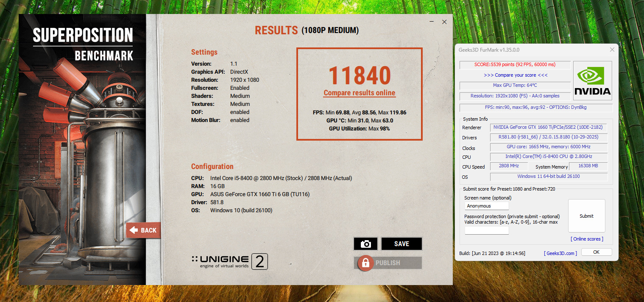Click the FurMark Build Jun 21 2023 text
This screenshot has height=302, width=644.
[x=492, y=253]
